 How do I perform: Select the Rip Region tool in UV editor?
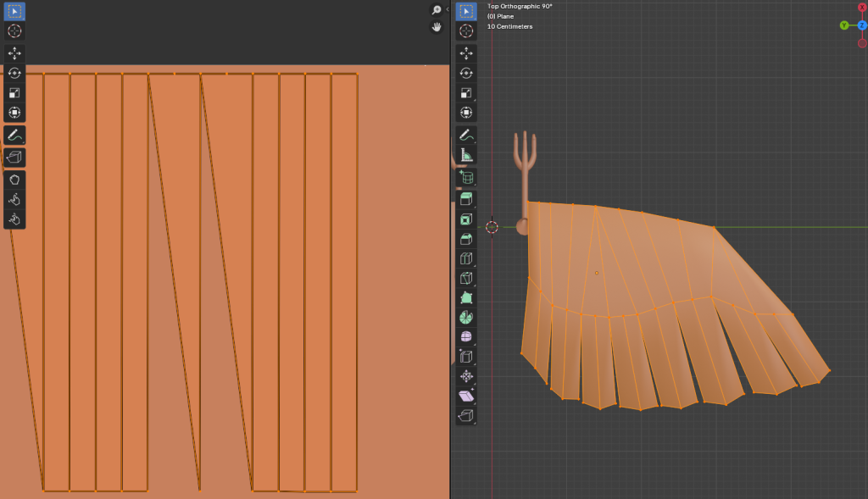coord(14,157)
